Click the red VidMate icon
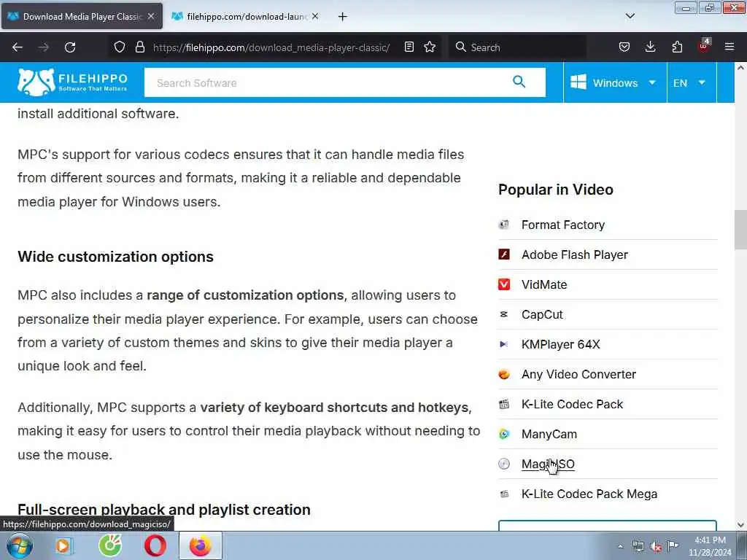Image resolution: width=747 pixels, height=560 pixels. coord(504,284)
